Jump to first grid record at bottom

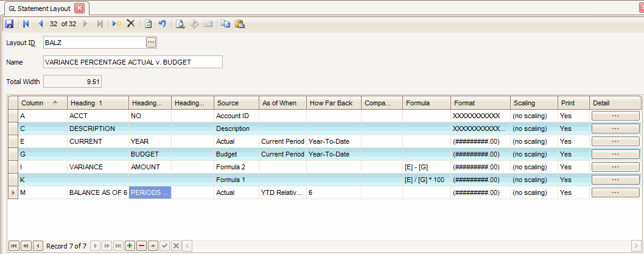coord(14,246)
